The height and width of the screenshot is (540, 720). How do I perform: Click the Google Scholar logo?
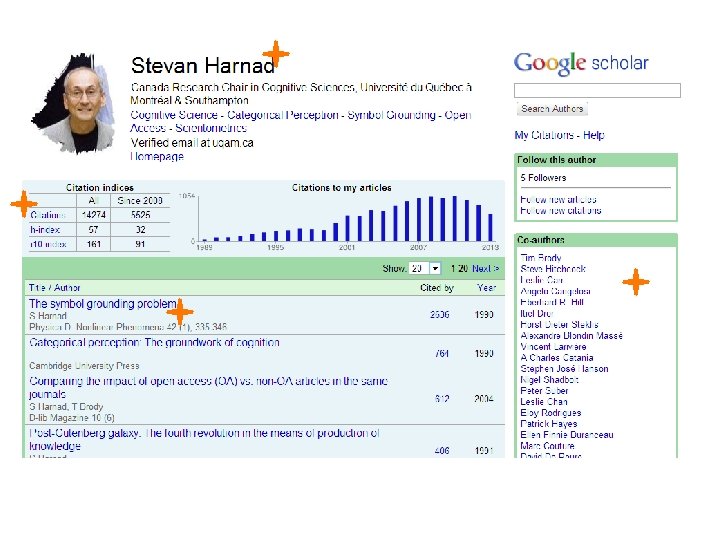click(x=581, y=63)
